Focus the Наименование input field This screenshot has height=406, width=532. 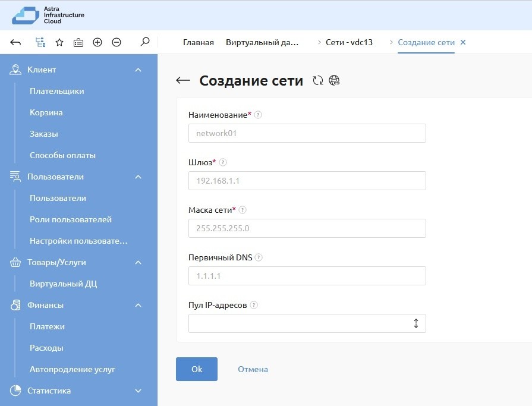click(x=307, y=133)
